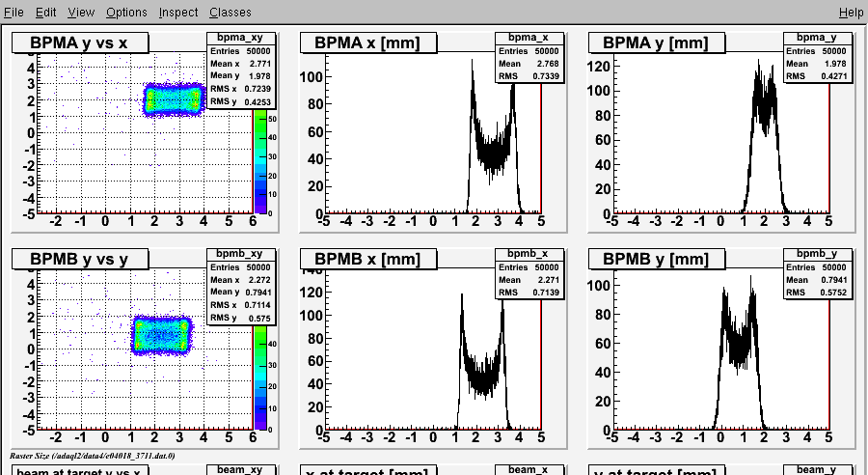Viewport: 868px width, 475px height.
Task: Click the beam spot in BPMA y vs x plot
Action: pos(174,100)
